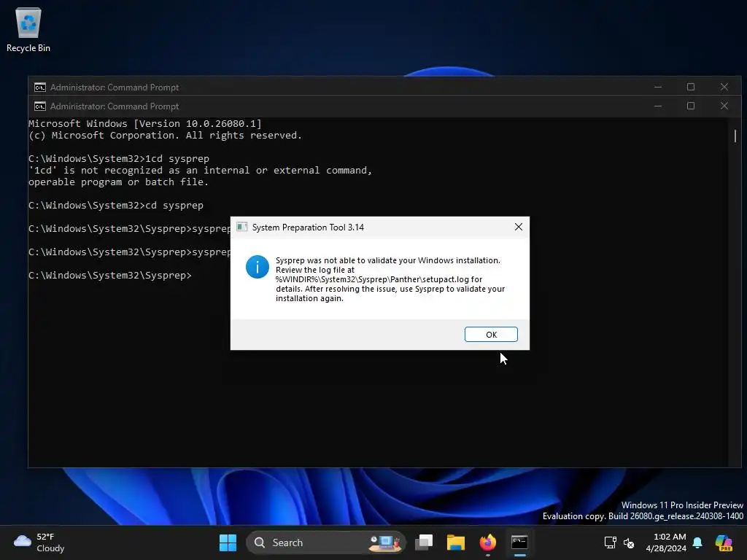
Task: Maximize the front Command Prompt window
Action: pos(691,106)
